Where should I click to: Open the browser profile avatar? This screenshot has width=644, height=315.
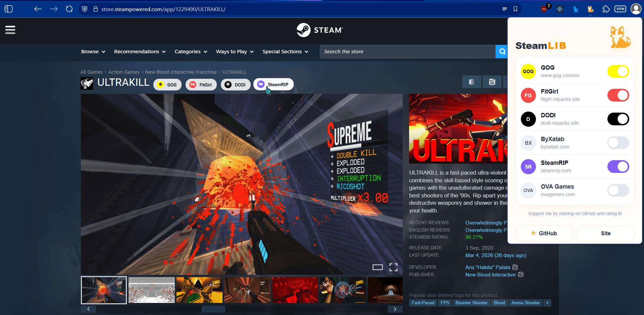point(636,9)
